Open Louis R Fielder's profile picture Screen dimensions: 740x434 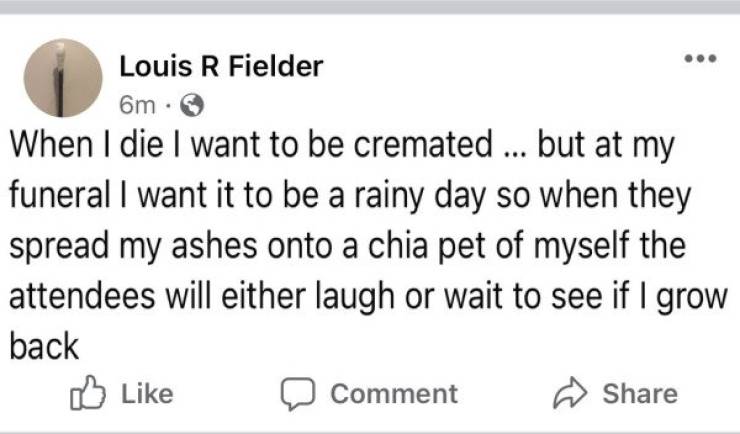click(x=63, y=78)
